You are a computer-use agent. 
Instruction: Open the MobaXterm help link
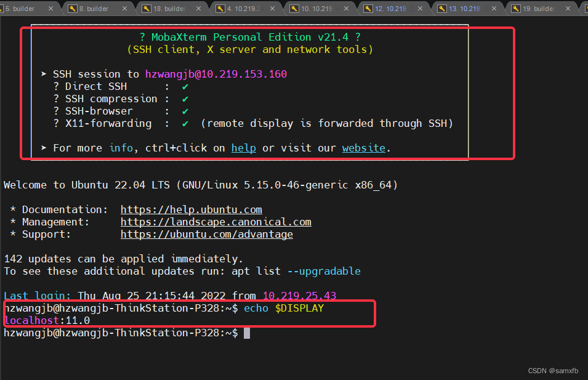(x=244, y=148)
